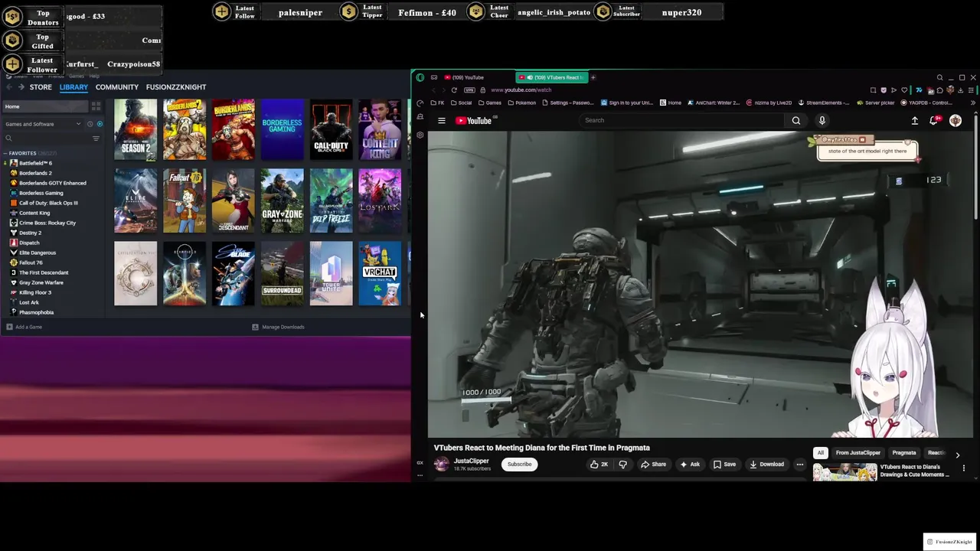Open Manage Downloads in Steam
The height and width of the screenshot is (551, 980).
coord(279,327)
